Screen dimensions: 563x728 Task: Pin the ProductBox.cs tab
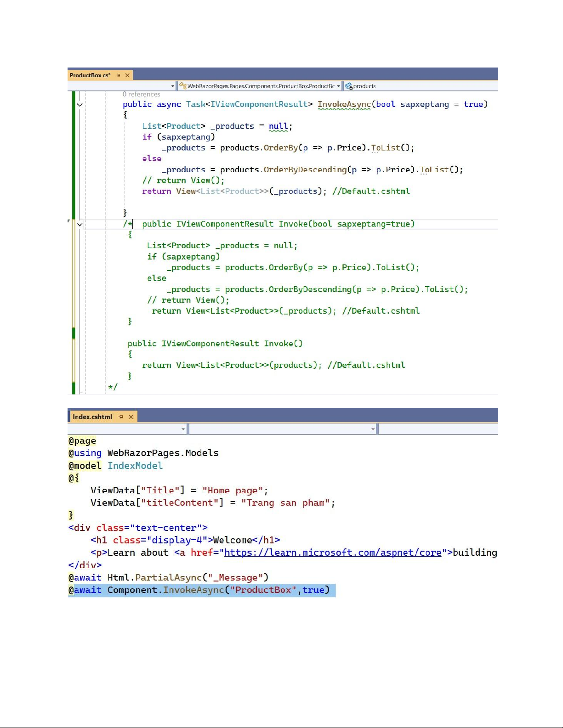coord(118,75)
